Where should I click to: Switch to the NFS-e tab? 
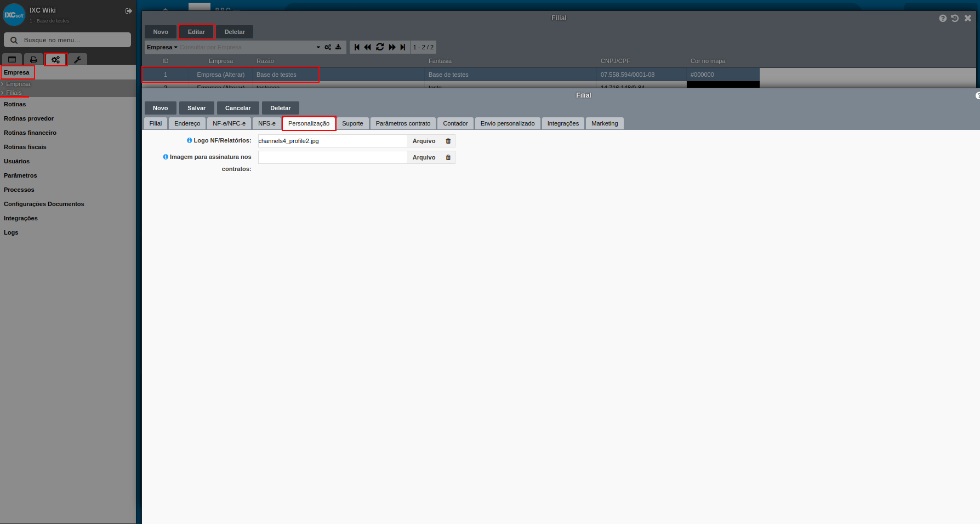point(267,123)
